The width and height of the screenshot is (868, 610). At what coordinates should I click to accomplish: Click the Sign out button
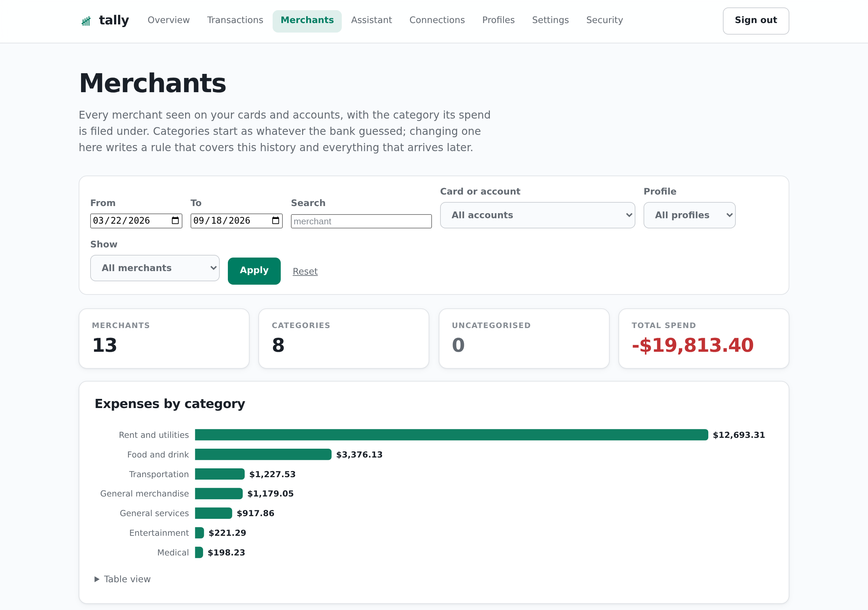coord(756,21)
